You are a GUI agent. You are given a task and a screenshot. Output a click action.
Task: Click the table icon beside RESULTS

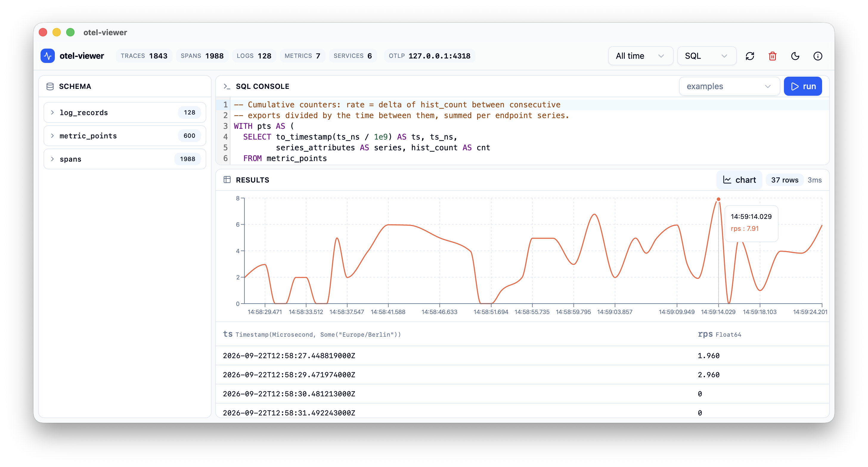pyautogui.click(x=227, y=180)
